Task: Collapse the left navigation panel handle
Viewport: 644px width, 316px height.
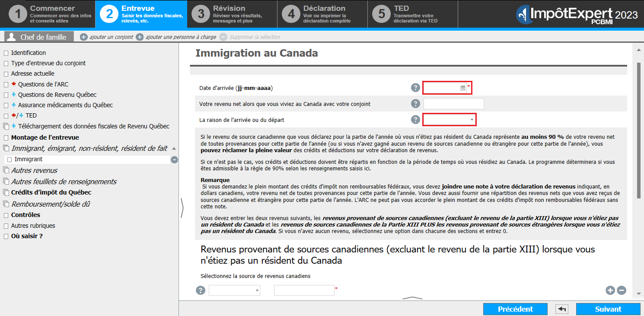Action: (182, 208)
